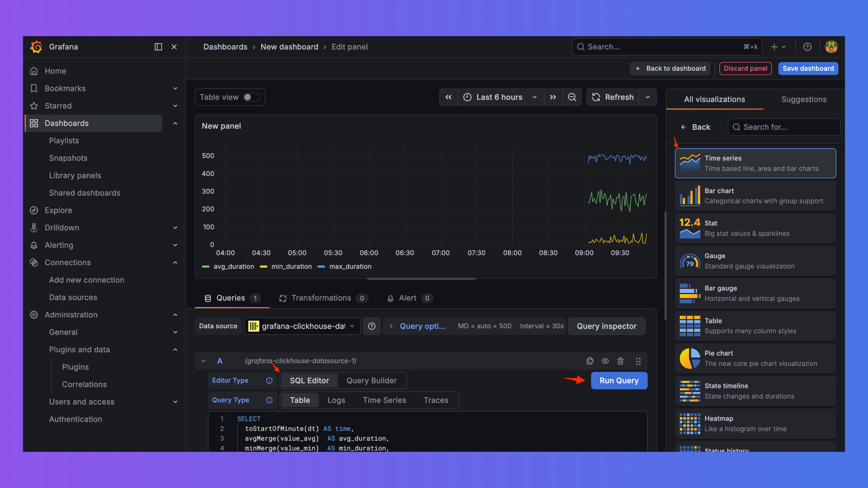The height and width of the screenshot is (488, 868).
Task: Open Dashboards breadcrumb link
Action: 225,47
